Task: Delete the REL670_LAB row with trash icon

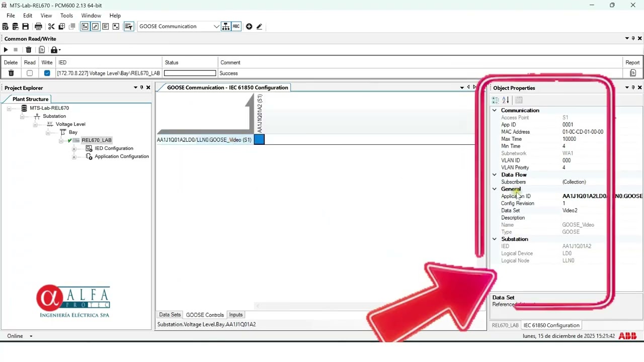Action: 11,73
